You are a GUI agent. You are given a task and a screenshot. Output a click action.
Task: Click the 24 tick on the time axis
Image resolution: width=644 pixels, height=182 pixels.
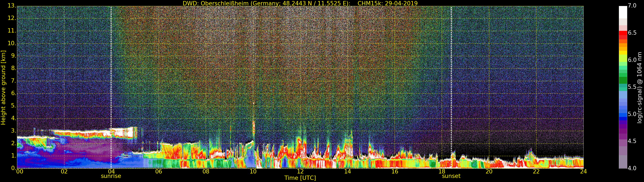pos(583,172)
